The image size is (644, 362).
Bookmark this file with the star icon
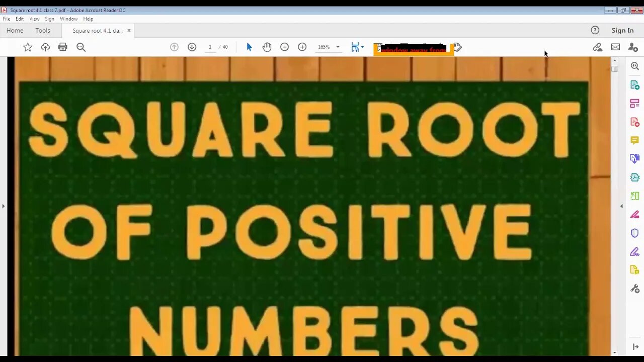(x=28, y=47)
